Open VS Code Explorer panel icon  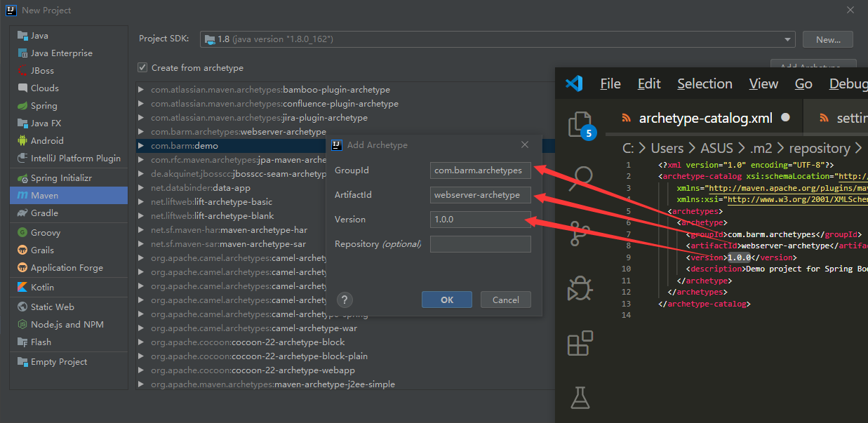coord(579,124)
